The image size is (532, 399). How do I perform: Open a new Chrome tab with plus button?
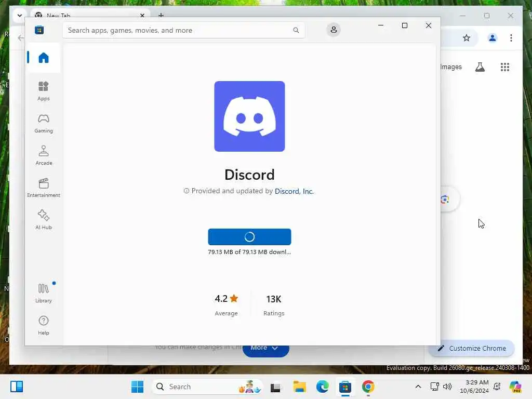(161, 15)
